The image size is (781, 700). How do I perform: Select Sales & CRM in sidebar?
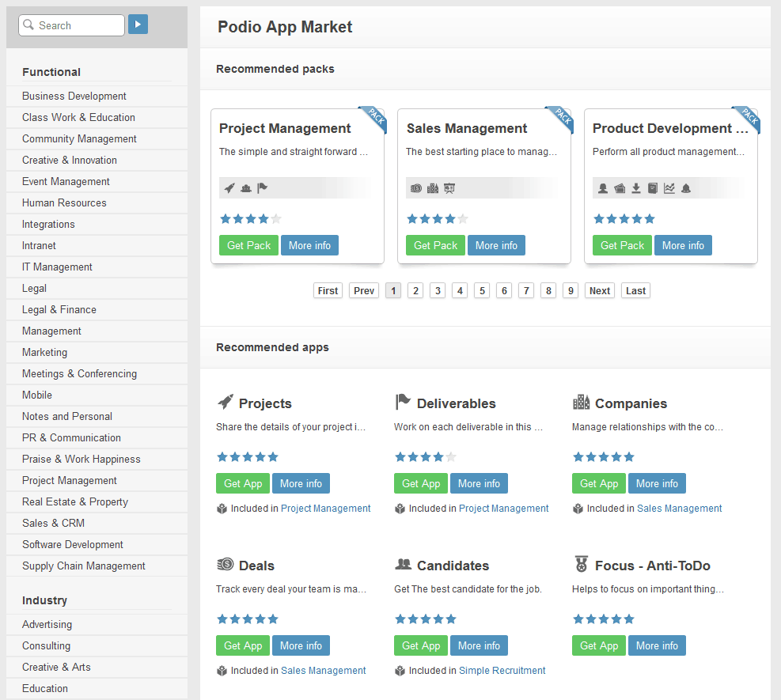coord(53,523)
